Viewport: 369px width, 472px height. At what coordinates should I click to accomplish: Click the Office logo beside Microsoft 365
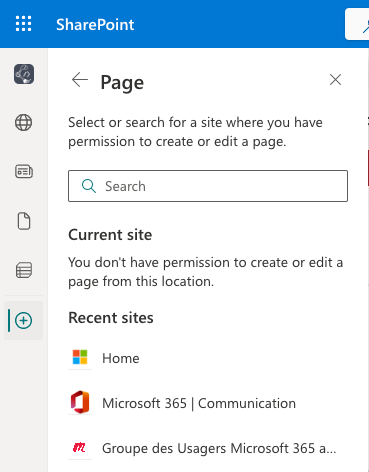[80, 402]
